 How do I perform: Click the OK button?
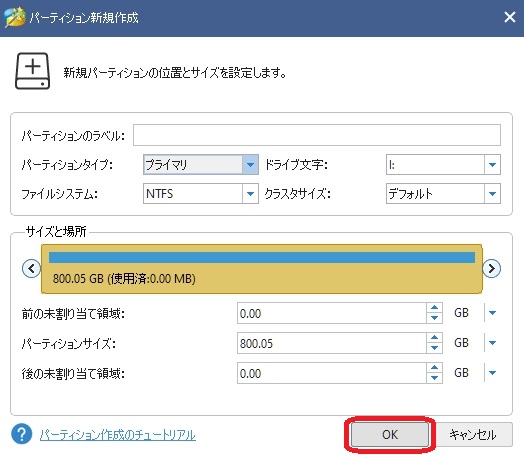(390, 434)
